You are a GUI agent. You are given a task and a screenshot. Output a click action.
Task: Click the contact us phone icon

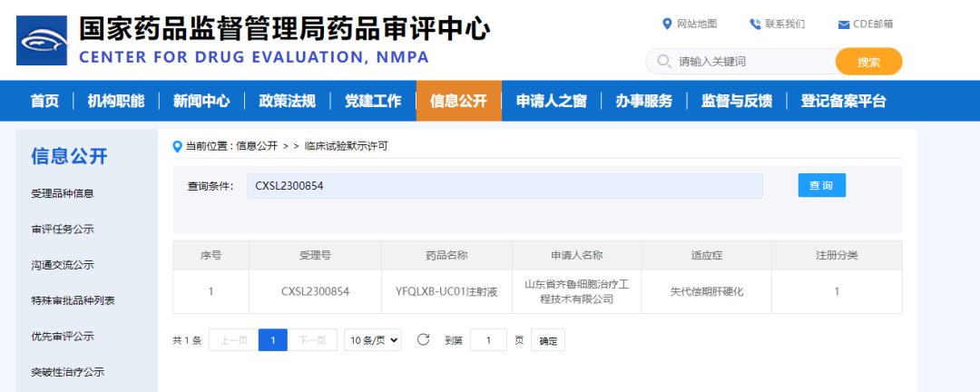coord(755,24)
